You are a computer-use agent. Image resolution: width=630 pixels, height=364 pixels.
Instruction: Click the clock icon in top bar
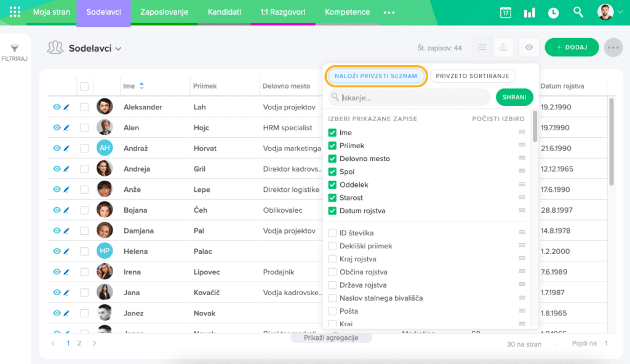click(554, 12)
